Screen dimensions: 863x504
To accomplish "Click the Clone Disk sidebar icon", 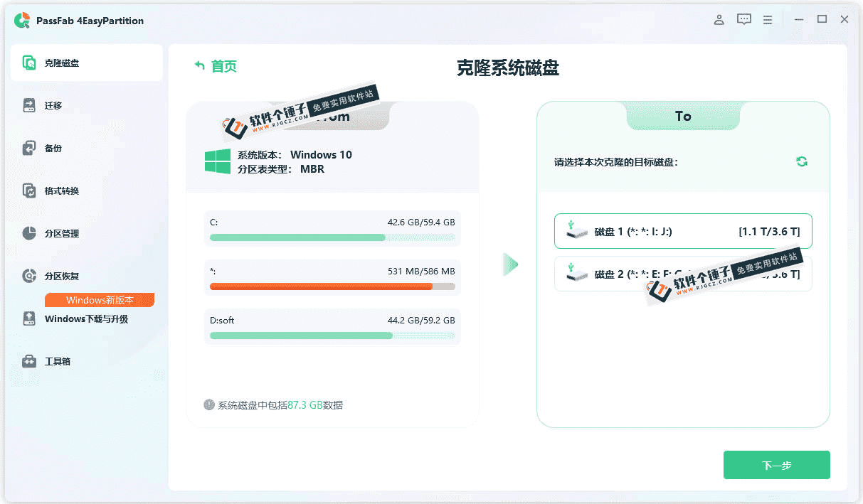I will pos(29,63).
